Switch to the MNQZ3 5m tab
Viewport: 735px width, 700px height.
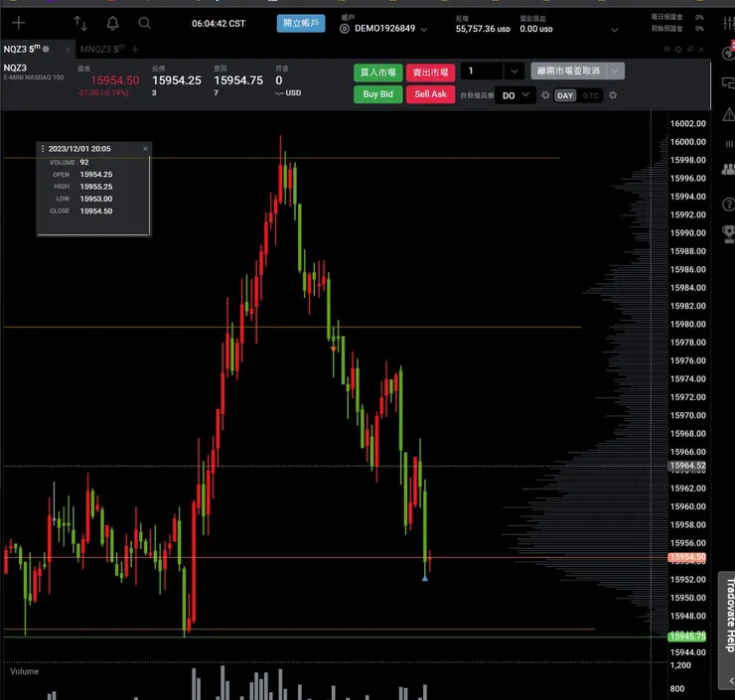(102, 49)
